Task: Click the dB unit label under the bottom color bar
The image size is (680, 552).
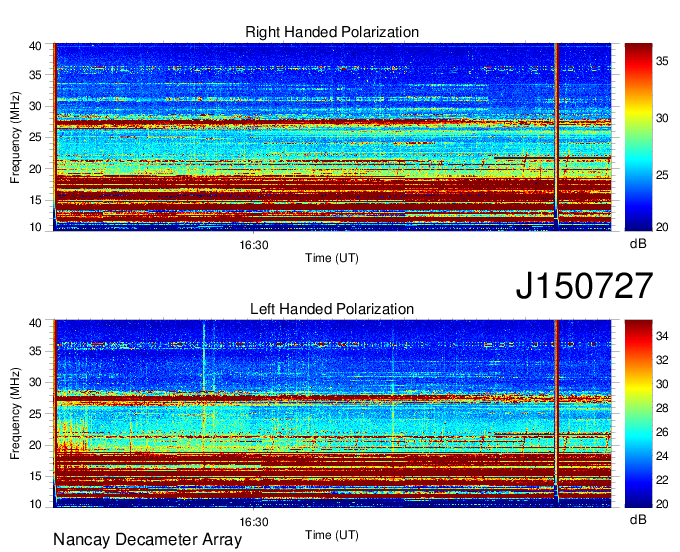Action: click(x=638, y=519)
